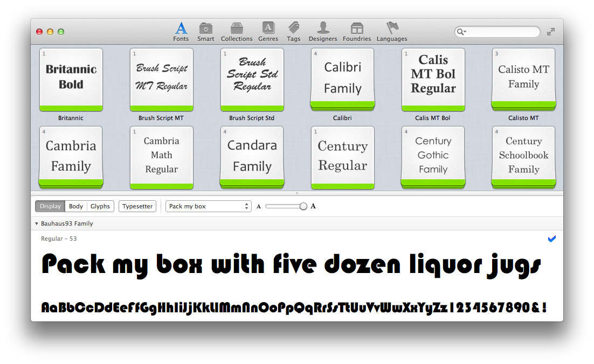Image resolution: width=594 pixels, height=364 pixels.
Task: Show the Languages view
Action: coord(392,31)
